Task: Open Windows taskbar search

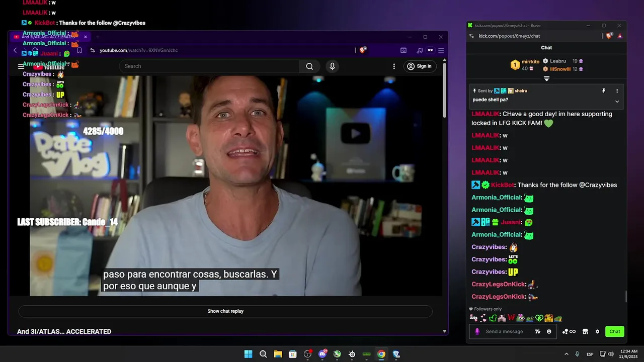Action: 263,354
